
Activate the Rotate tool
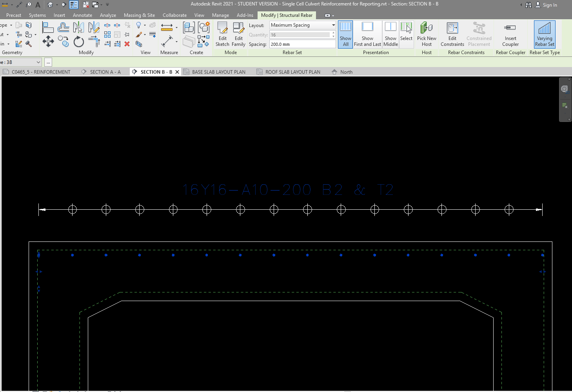pos(78,42)
